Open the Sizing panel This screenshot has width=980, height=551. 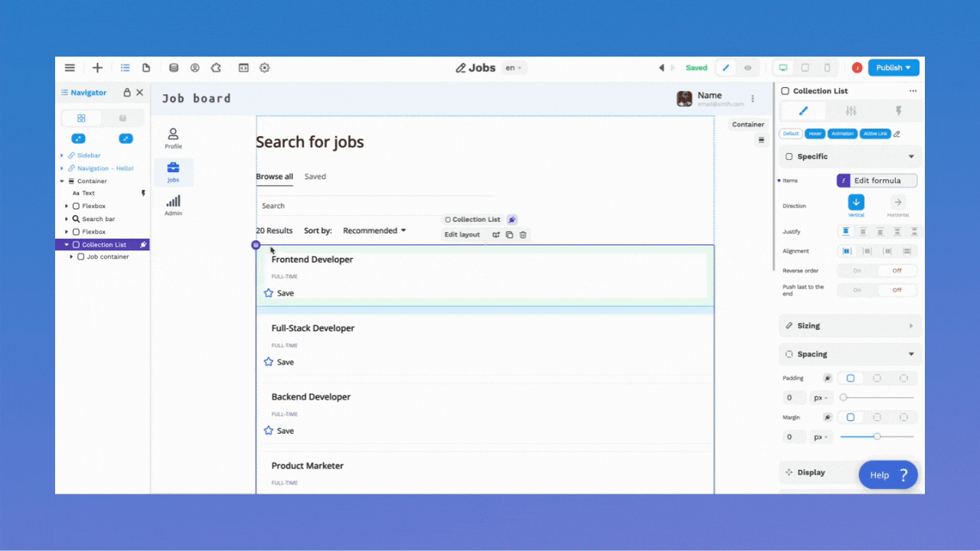849,325
